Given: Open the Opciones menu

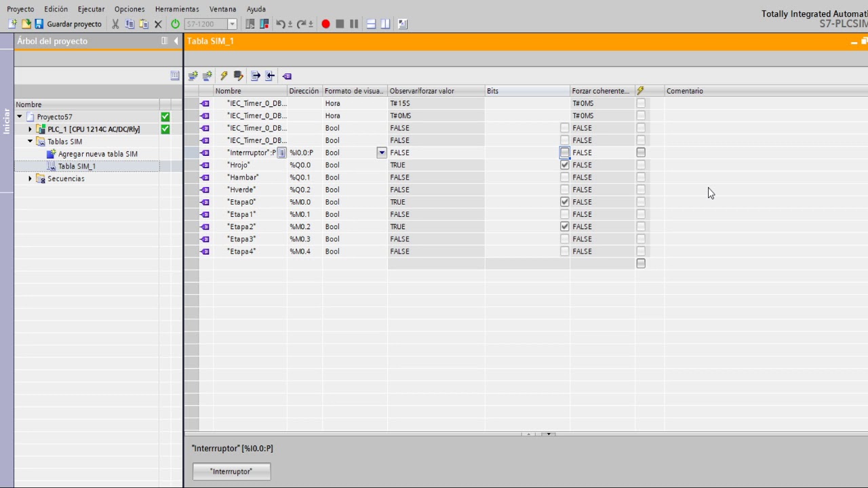Looking at the screenshot, I should pyautogui.click(x=130, y=9).
